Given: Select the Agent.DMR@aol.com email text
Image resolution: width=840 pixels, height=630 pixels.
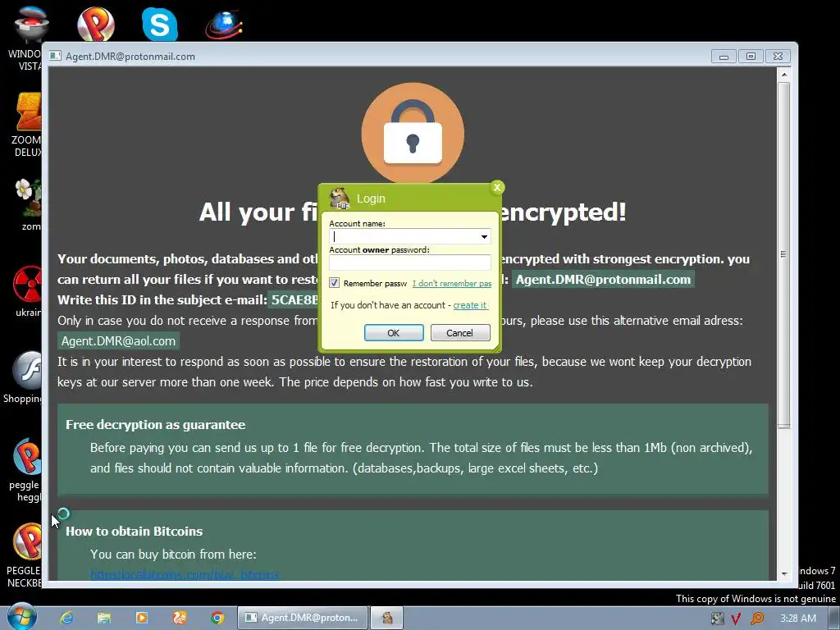Looking at the screenshot, I should tap(118, 340).
